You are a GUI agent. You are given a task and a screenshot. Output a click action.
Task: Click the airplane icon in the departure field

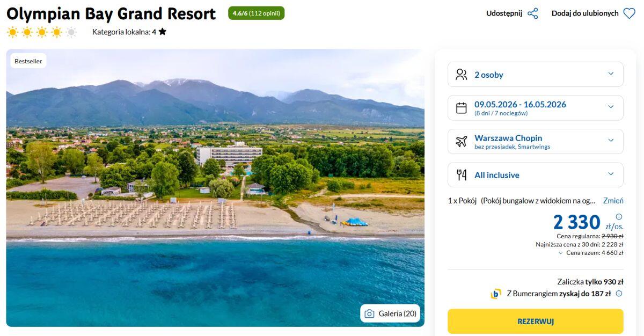(461, 142)
